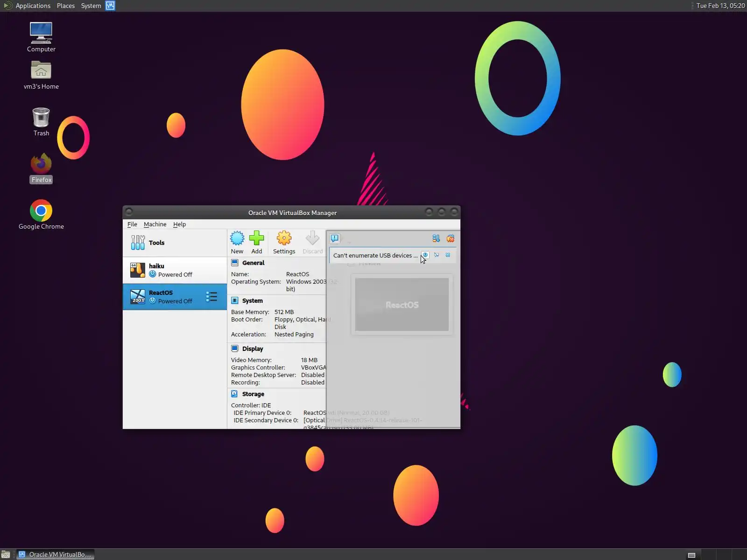
Task: Click the Tools label in sidebar
Action: click(x=157, y=243)
